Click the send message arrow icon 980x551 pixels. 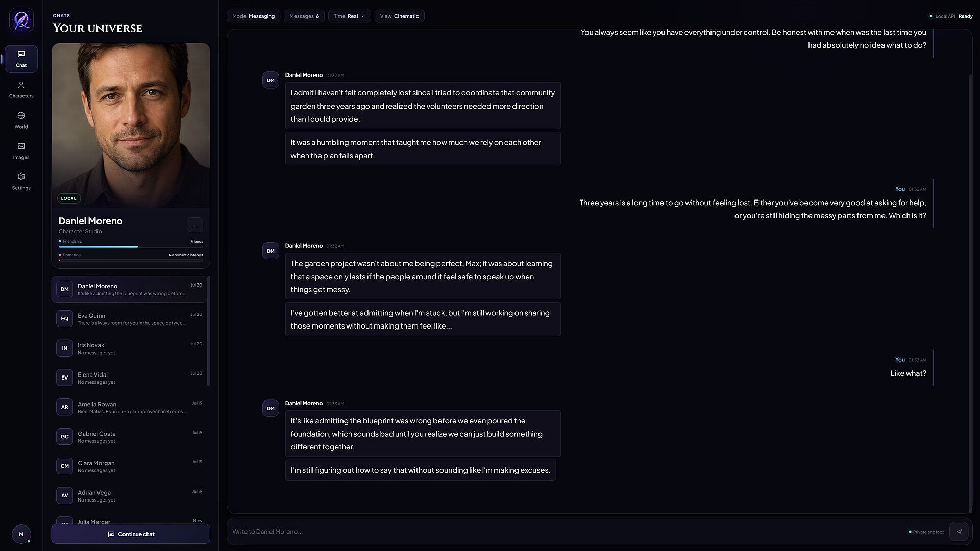tap(959, 532)
